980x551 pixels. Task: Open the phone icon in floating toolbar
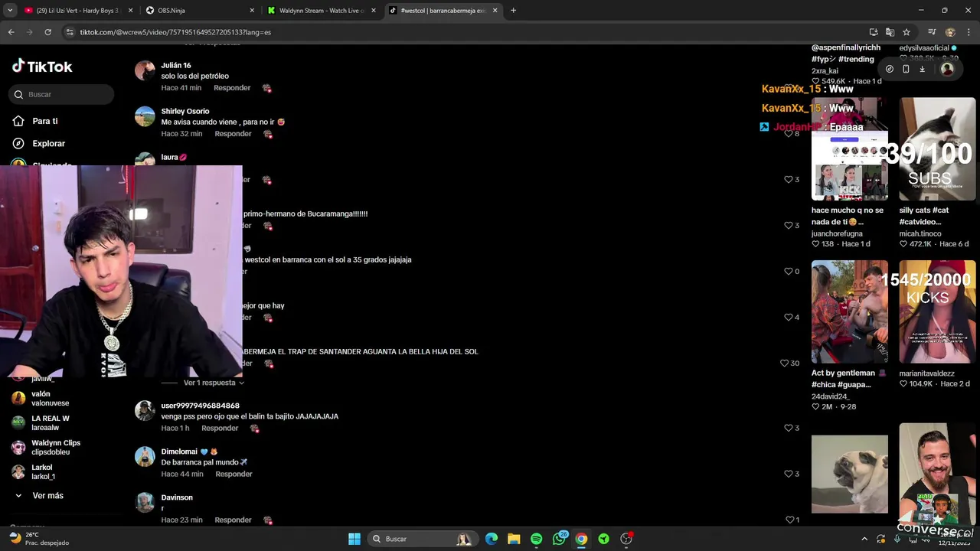point(906,69)
